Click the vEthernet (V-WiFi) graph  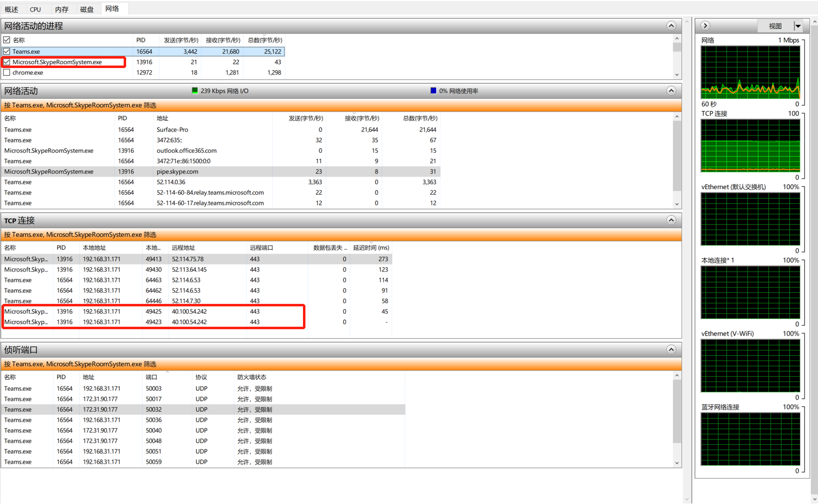(750, 366)
